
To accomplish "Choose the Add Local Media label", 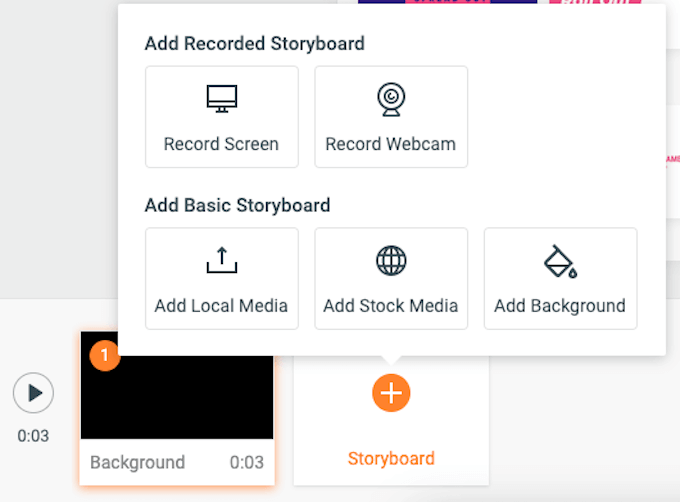I will [221, 306].
